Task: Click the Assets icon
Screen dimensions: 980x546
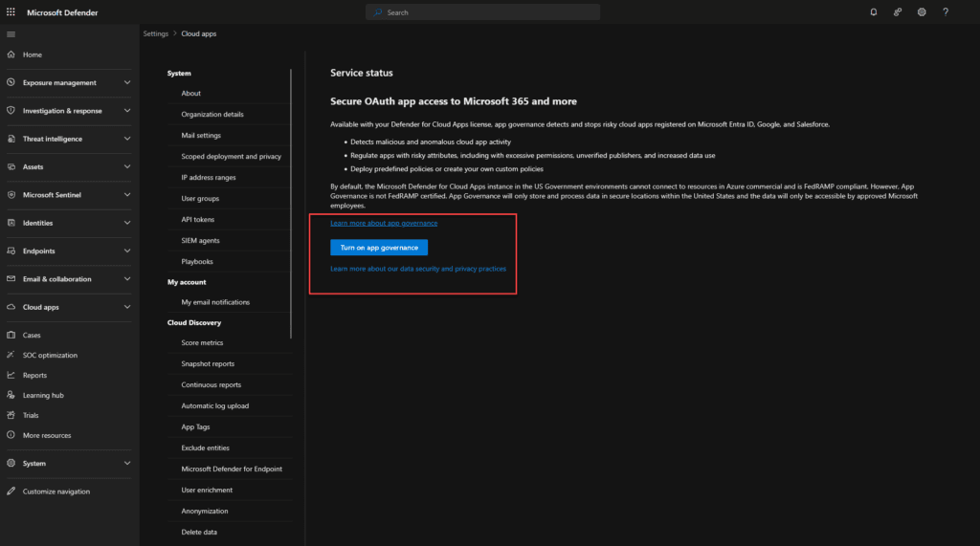Action: click(11, 166)
